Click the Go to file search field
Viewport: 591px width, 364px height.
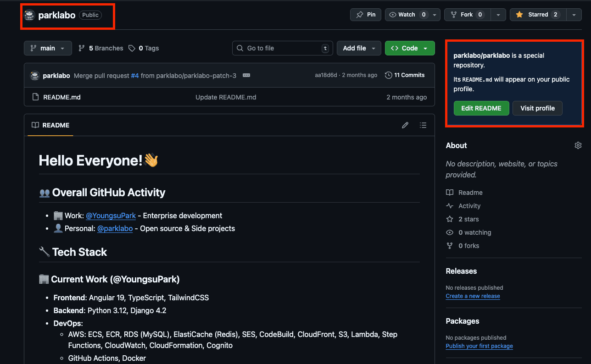282,48
